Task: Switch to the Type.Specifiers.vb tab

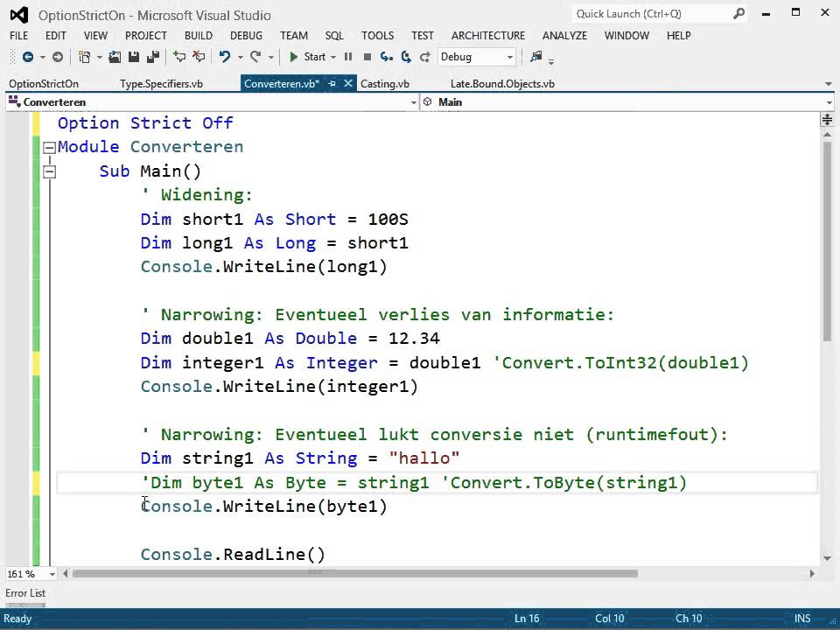Action: coord(161,84)
